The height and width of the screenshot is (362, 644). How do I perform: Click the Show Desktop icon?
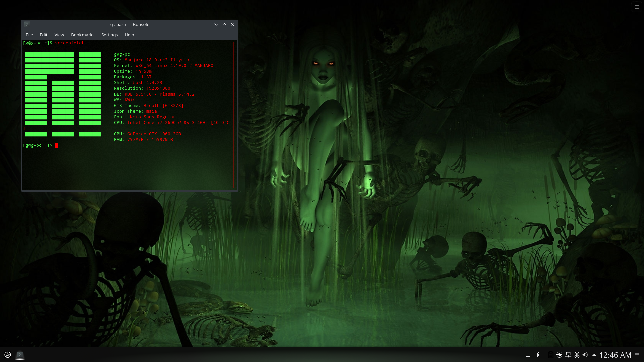528,355
